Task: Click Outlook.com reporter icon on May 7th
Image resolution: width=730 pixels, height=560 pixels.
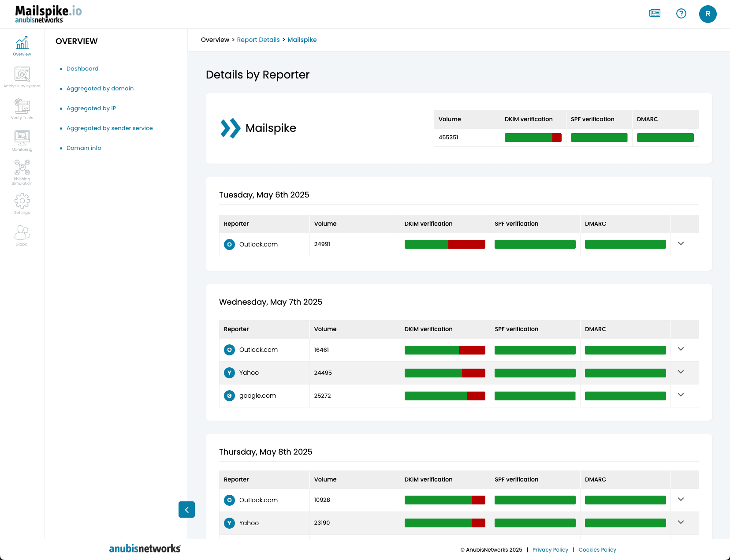Action: tap(229, 350)
